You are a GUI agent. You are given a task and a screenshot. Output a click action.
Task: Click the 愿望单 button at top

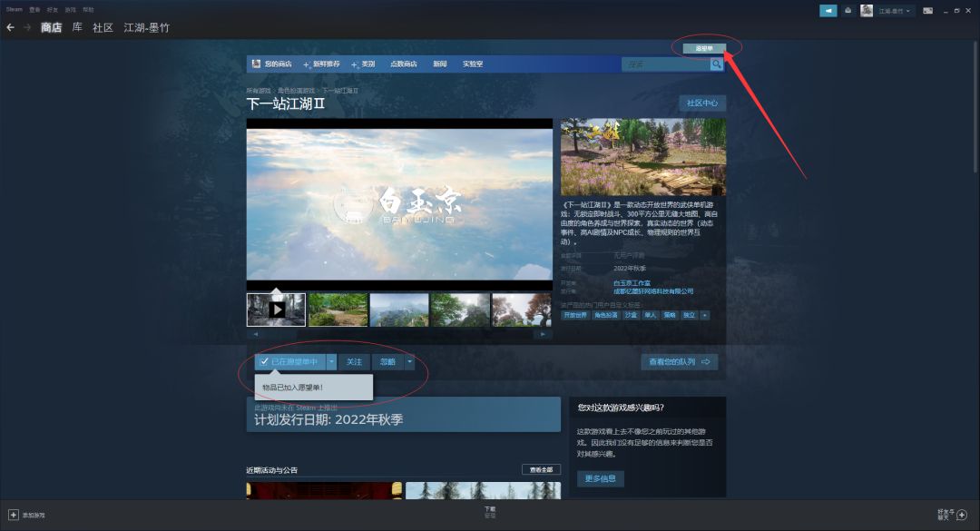pyautogui.click(x=704, y=48)
